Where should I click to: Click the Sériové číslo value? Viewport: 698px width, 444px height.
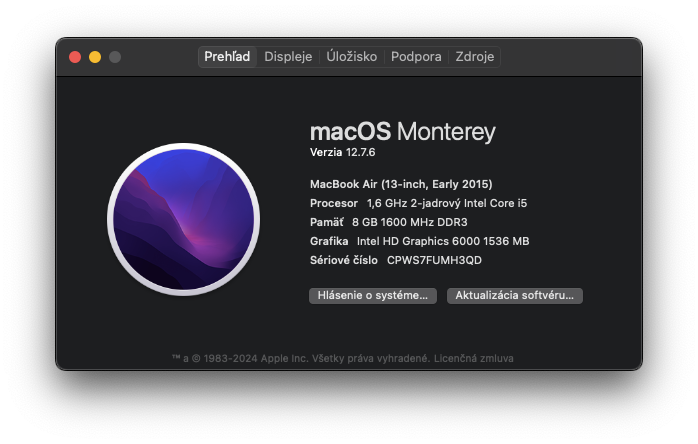pos(434,260)
